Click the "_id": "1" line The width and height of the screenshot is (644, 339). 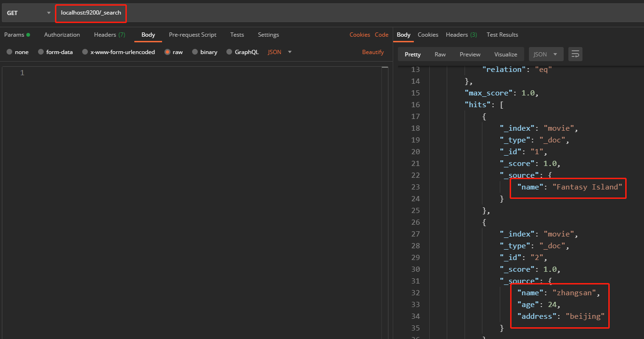coord(523,152)
